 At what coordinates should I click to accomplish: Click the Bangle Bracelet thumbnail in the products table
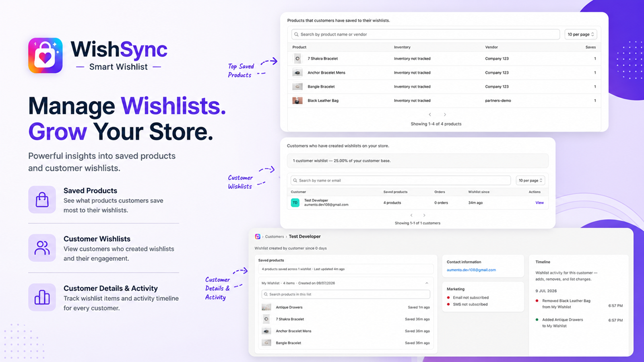point(297,87)
